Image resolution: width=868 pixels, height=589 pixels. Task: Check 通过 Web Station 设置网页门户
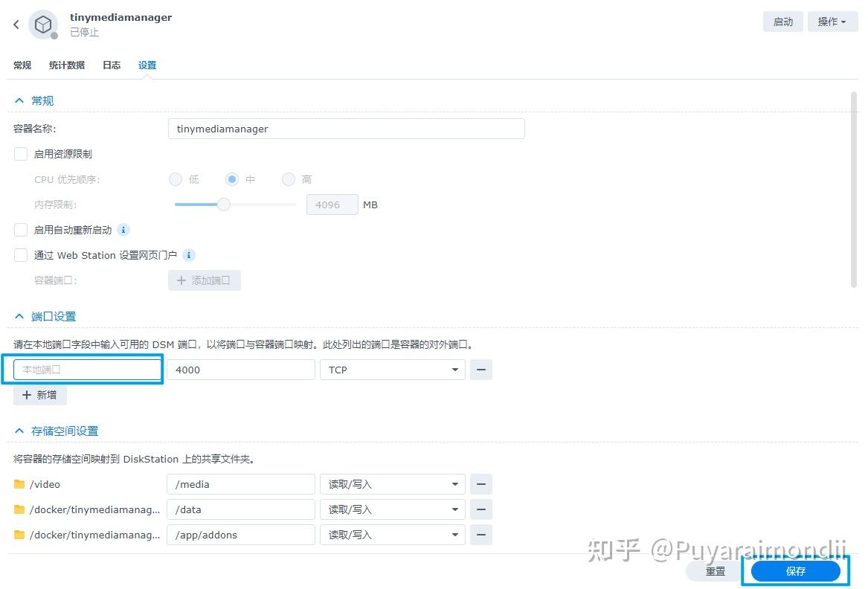tap(20, 255)
